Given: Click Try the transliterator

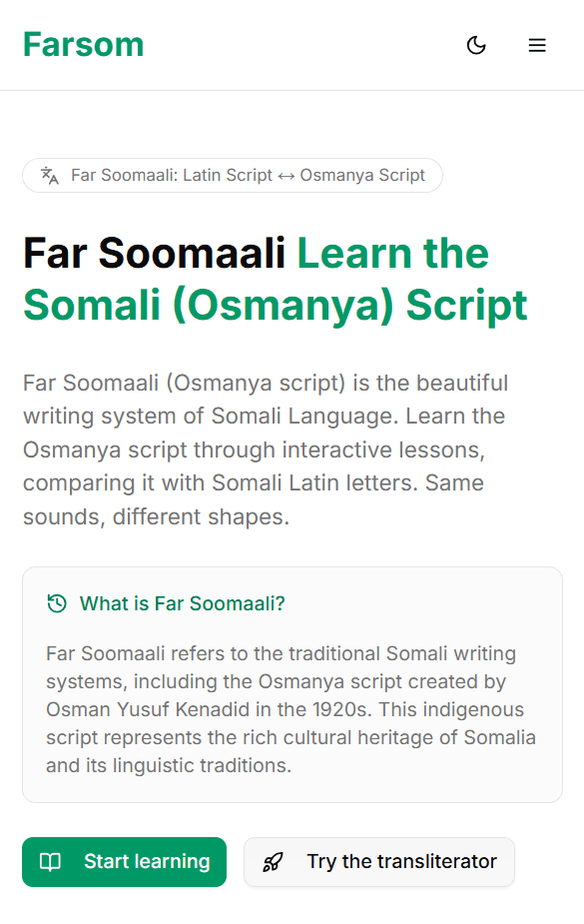Looking at the screenshot, I should click(378, 861).
